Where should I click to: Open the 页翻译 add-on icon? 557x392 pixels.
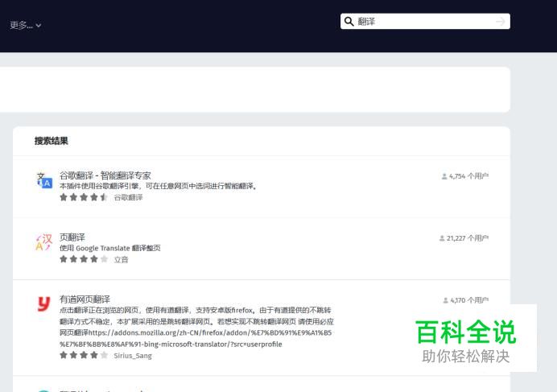click(x=44, y=242)
